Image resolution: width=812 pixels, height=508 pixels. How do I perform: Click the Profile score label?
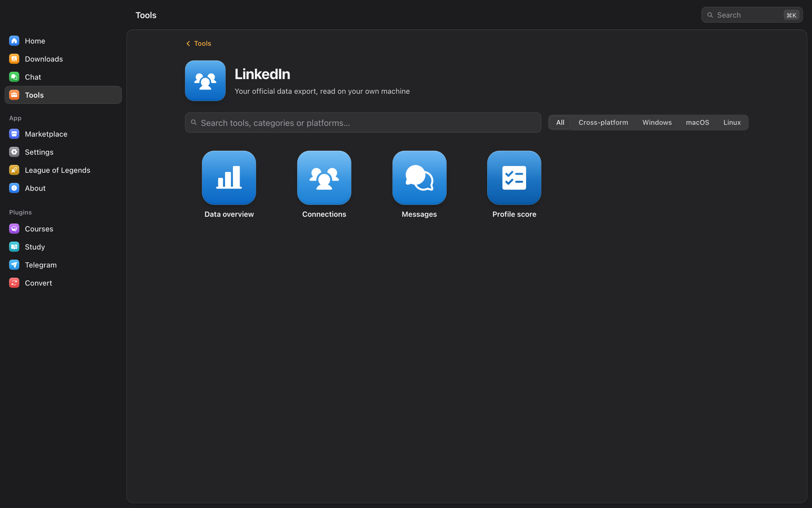tap(514, 214)
